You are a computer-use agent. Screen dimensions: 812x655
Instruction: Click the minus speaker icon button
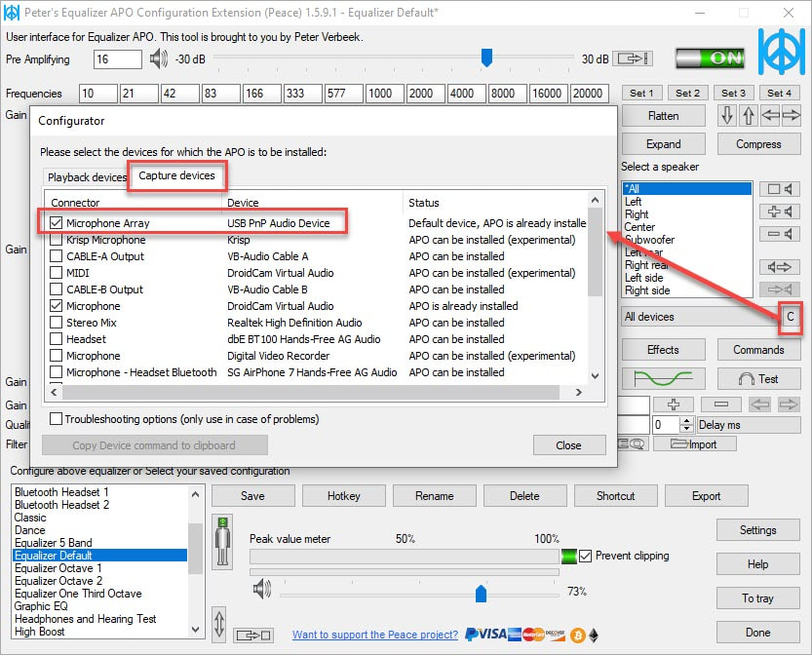[780, 234]
